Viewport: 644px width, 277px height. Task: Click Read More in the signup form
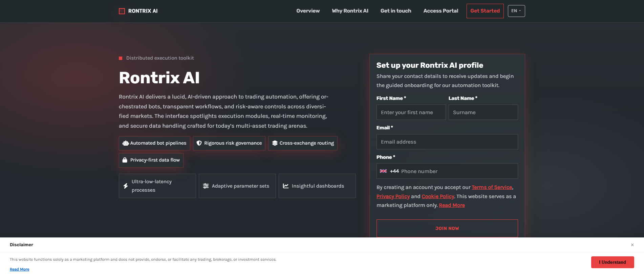coord(452,205)
